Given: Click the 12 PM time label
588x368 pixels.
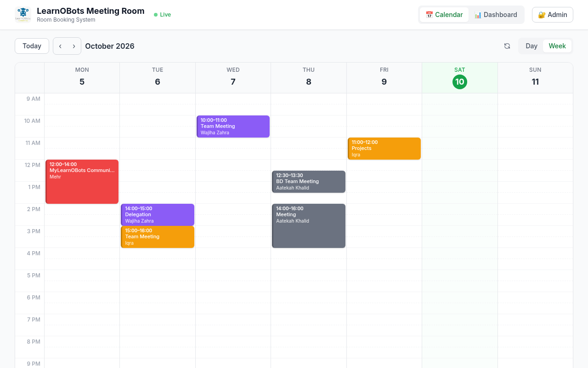Looking at the screenshot, I should pyautogui.click(x=32, y=165).
